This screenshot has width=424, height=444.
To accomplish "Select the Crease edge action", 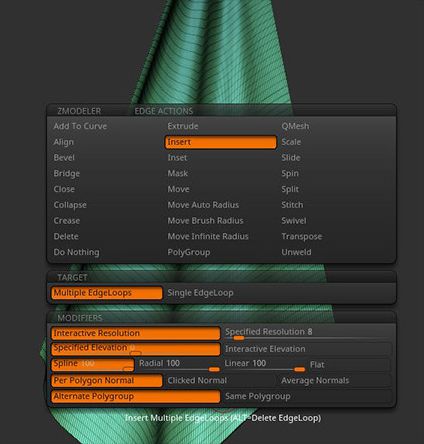I will point(67,221).
